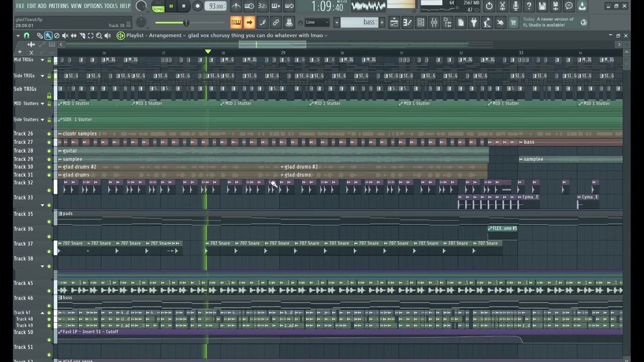
Task: Pause playback with the pause button
Action: (171, 6)
